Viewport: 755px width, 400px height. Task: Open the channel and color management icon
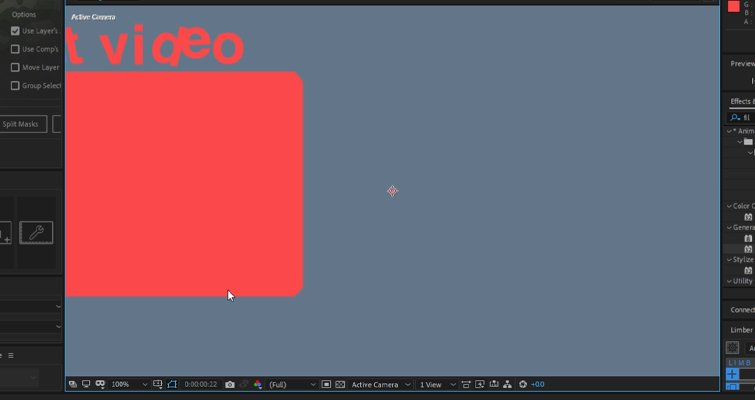pos(258,384)
